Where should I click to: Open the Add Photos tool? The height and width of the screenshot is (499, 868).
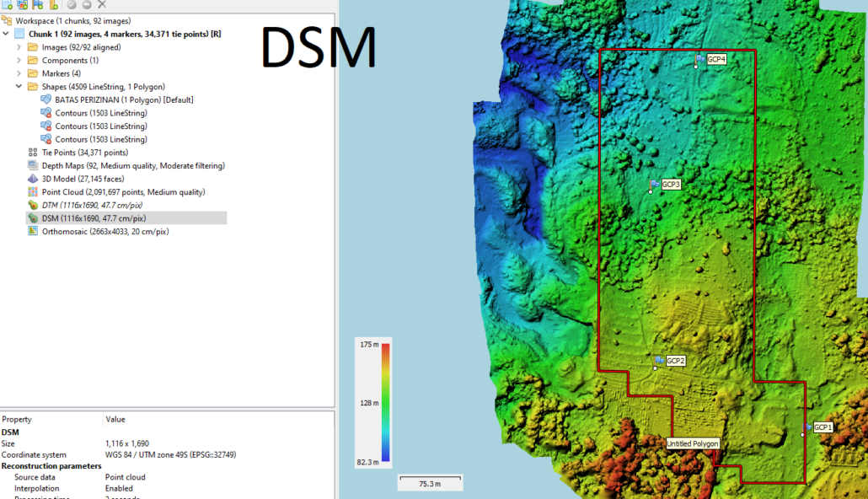(22, 5)
